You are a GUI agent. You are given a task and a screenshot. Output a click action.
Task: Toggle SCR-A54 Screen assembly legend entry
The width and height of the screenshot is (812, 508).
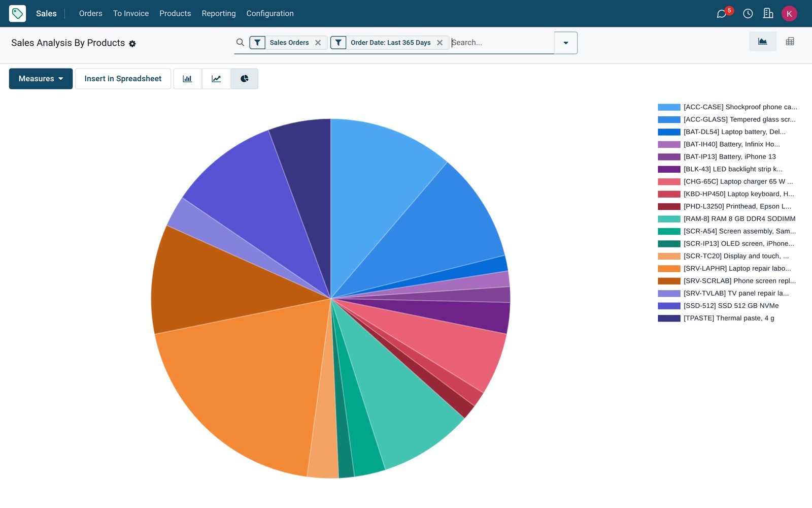(727, 231)
